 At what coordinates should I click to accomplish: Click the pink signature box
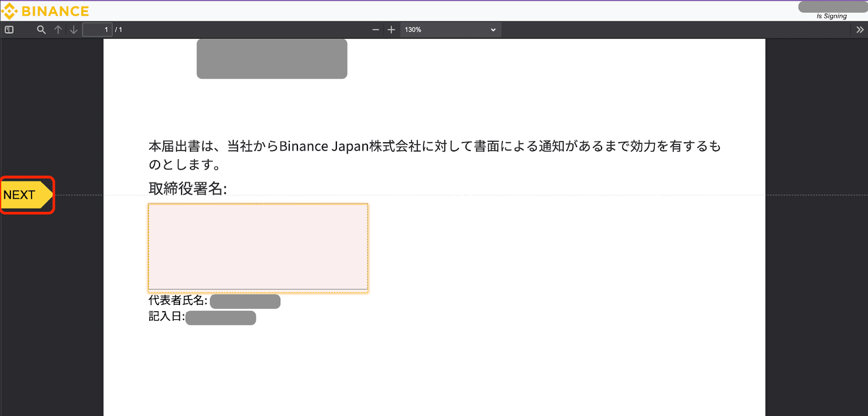click(x=258, y=248)
